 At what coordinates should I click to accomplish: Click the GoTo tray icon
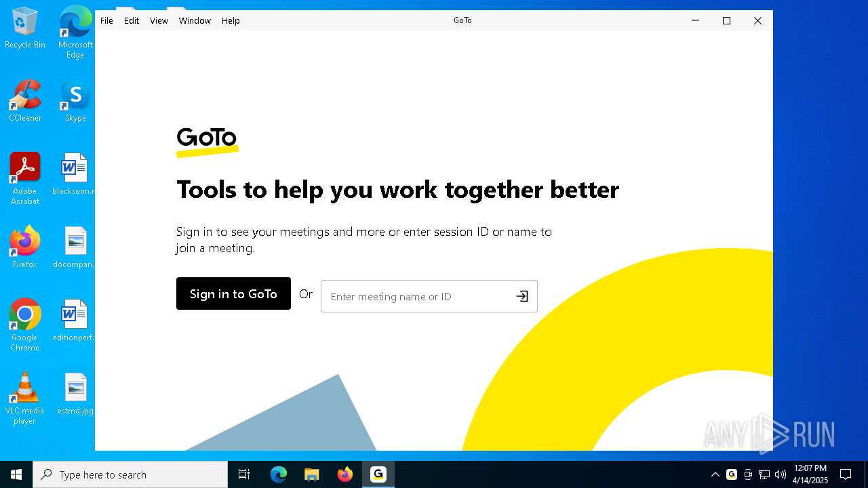tap(731, 474)
